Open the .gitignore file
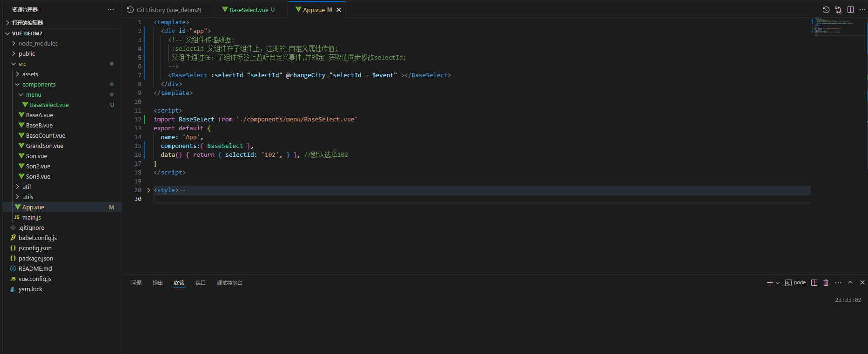This screenshot has height=354, width=868. [x=62, y=228]
